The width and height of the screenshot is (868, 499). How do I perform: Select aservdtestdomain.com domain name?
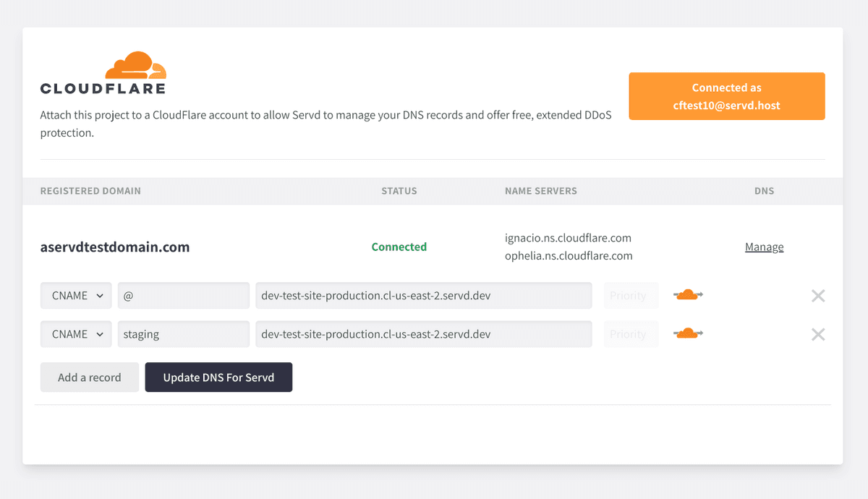coord(115,247)
